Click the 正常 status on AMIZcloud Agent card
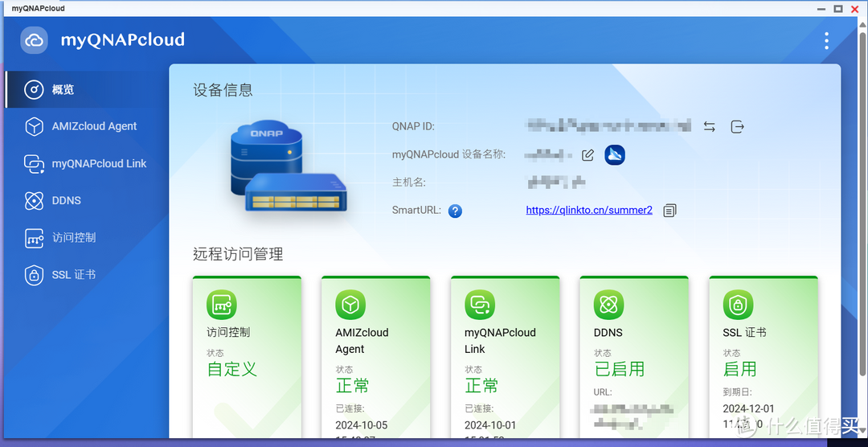868x447 pixels. click(353, 386)
